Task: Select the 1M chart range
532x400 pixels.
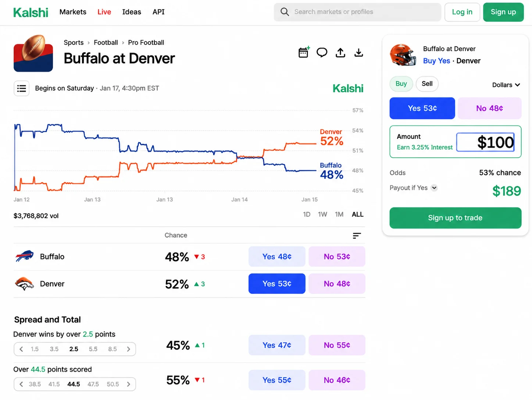Action: [x=339, y=215]
